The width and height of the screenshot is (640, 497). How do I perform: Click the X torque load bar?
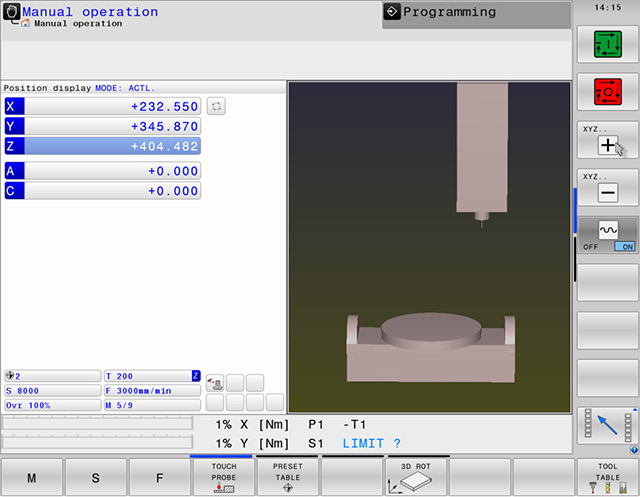click(x=97, y=424)
